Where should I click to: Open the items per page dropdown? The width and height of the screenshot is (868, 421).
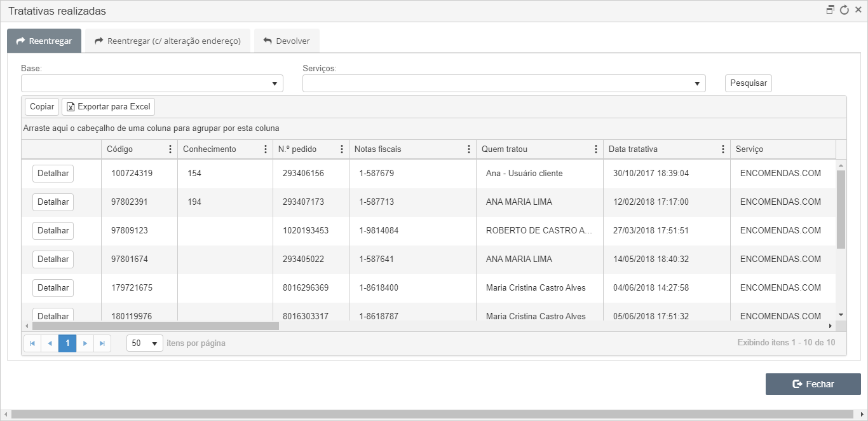click(145, 343)
